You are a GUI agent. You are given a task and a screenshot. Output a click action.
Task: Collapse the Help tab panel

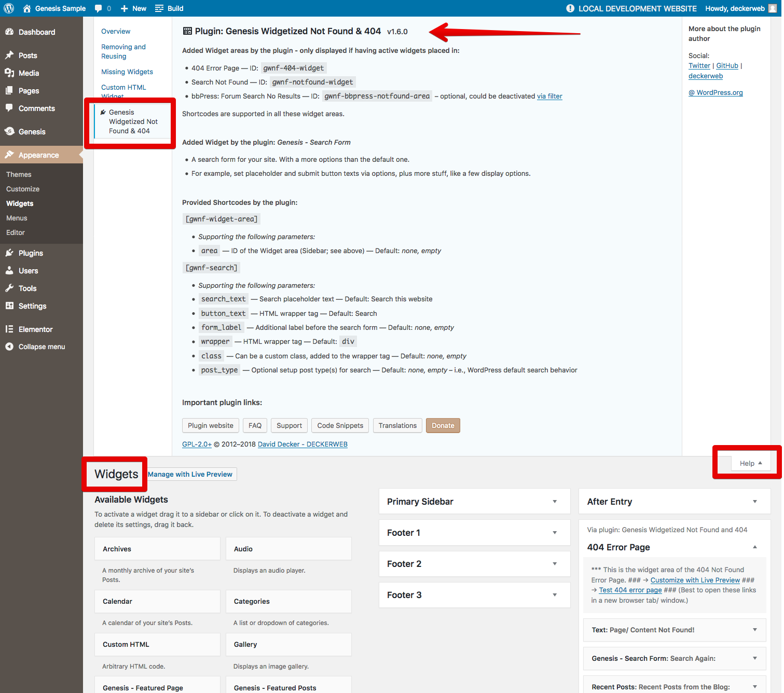(751, 463)
